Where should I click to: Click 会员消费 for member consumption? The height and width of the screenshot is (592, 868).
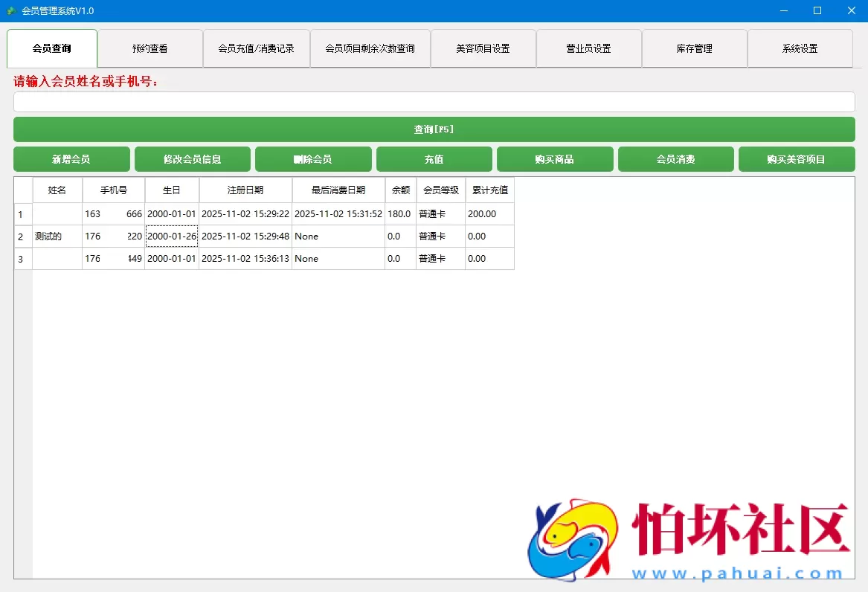(675, 158)
